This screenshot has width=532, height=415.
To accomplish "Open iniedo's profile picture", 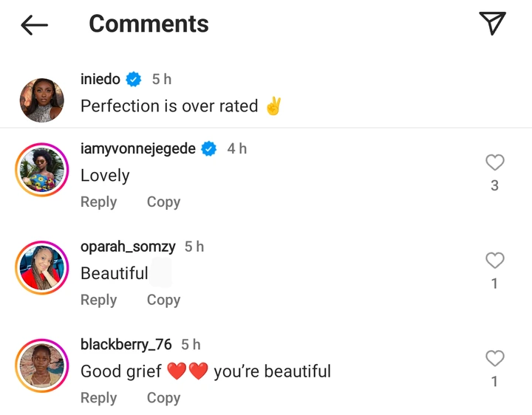I will click(41, 100).
